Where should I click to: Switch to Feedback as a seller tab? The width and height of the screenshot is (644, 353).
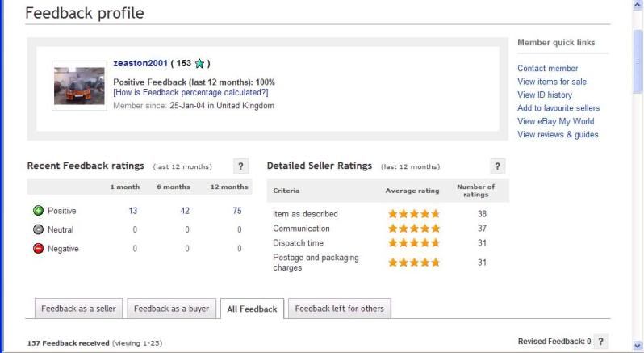78,309
